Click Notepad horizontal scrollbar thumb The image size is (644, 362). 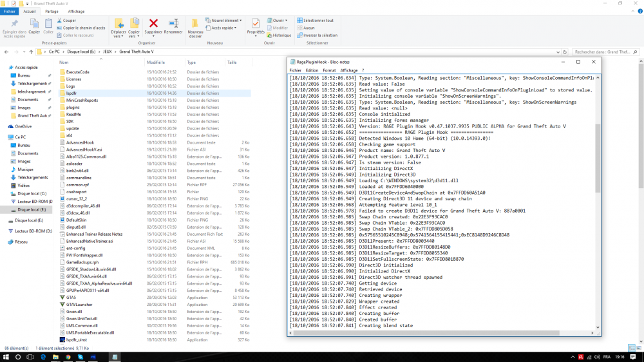coord(427,333)
